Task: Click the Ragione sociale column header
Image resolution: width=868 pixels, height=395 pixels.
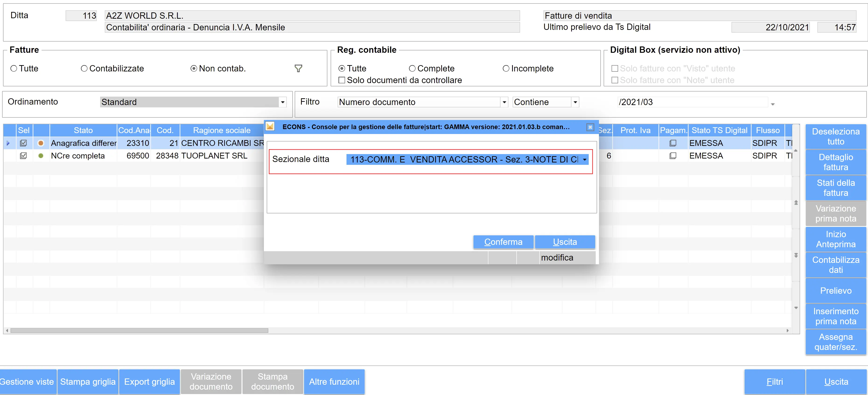Action: (221, 130)
